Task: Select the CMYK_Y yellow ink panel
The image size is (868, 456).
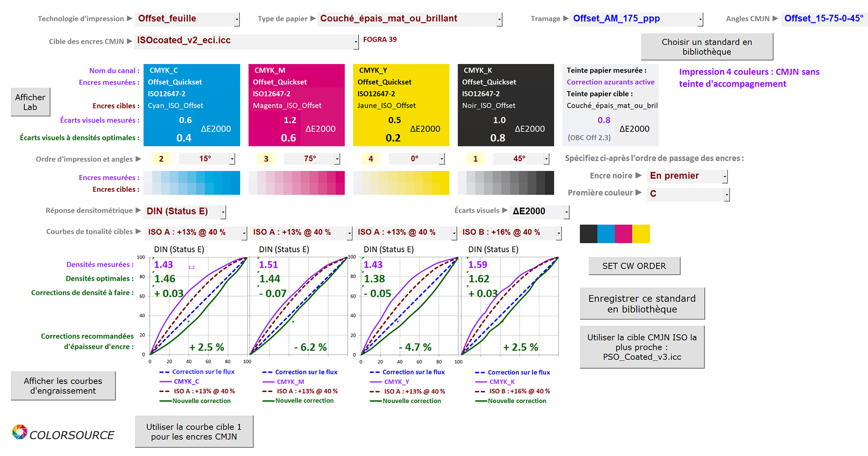Action: pyautogui.click(x=401, y=105)
